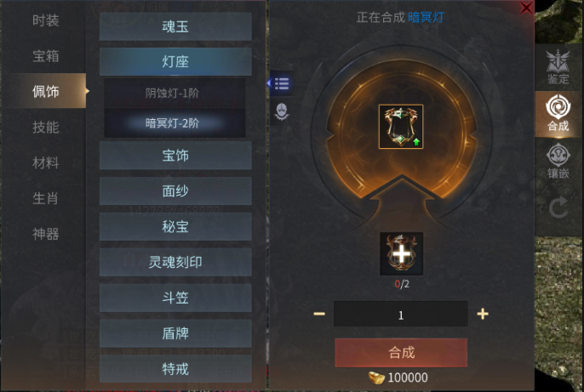This screenshot has height=392, width=584.
Task: Switch to the 时装 tab
Action: coord(45,20)
